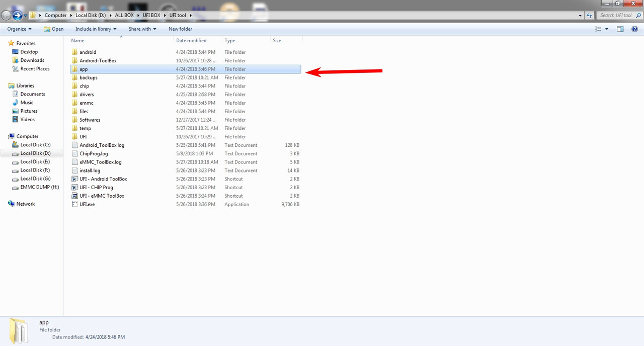Select Computer in the navigation pane
The image size is (644, 346).
(27, 136)
